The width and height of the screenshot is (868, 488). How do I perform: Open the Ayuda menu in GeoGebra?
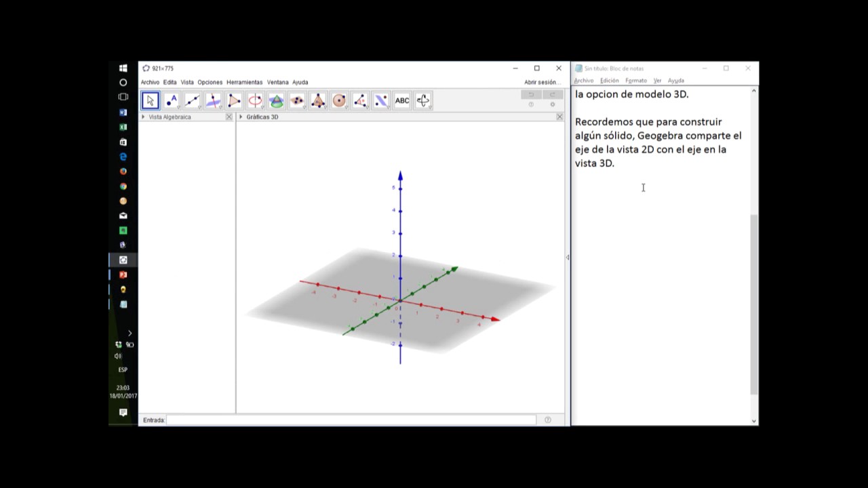click(300, 83)
